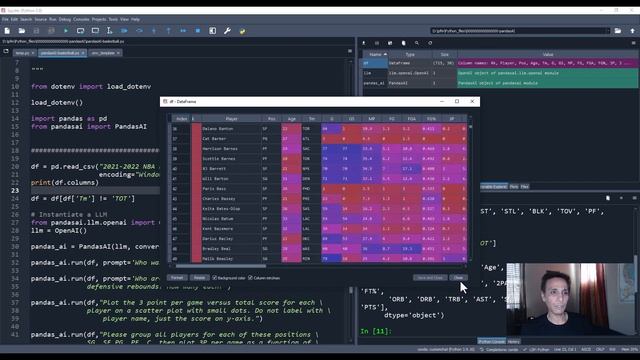Click the debugger step return icon
Image resolution: width=640 pixels, height=360 pixels.
click(169, 31)
